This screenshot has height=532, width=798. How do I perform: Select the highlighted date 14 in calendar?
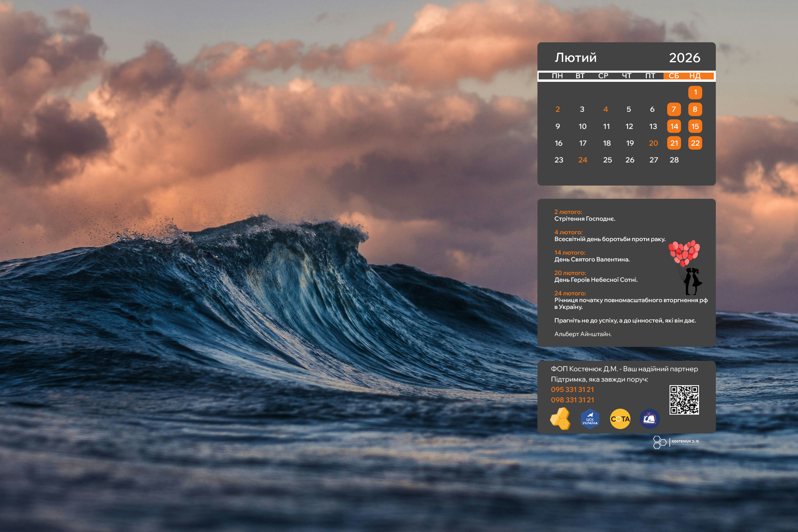click(674, 127)
